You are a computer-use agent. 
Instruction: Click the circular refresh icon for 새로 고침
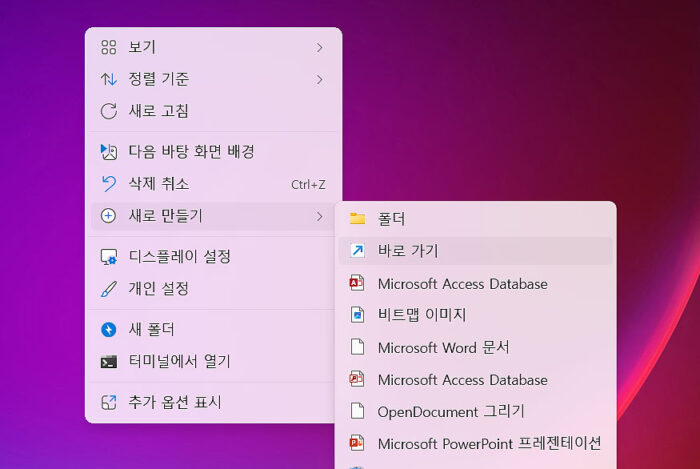click(x=108, y=111)
